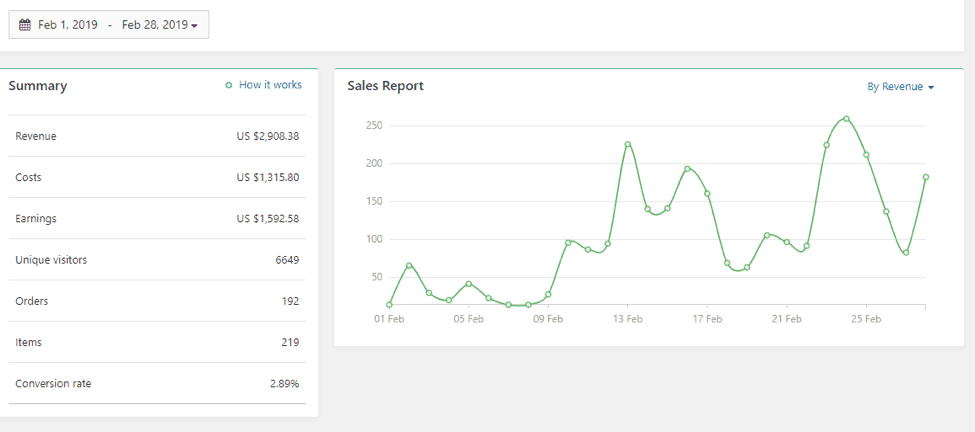
Task: Click the 05 Feb data point
Action: (468, 284)
